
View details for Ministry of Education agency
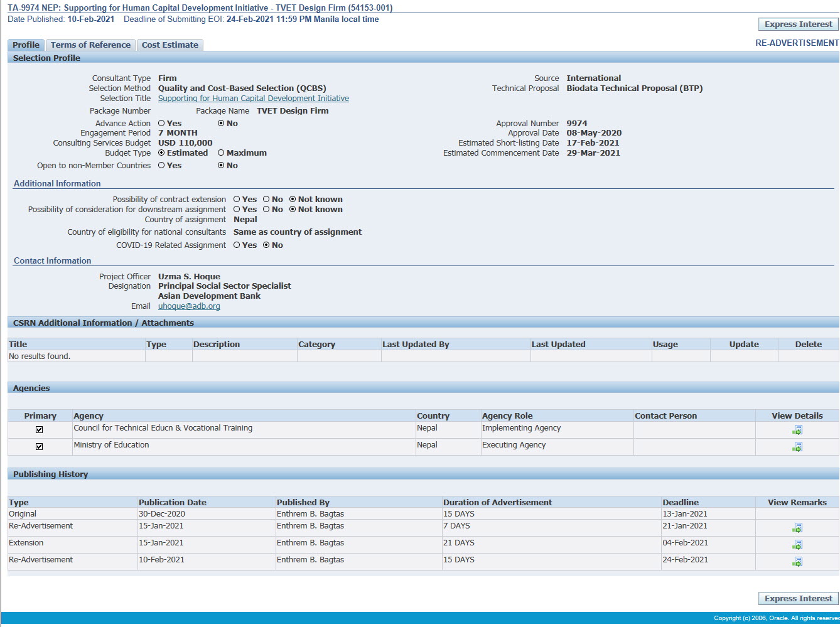pyautogui.click(x=797, y=447)
